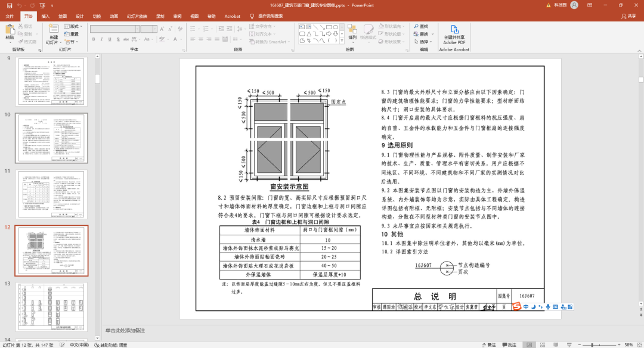Click the Undo arrow icon
The image size is (644, 348).
(19, 5)
